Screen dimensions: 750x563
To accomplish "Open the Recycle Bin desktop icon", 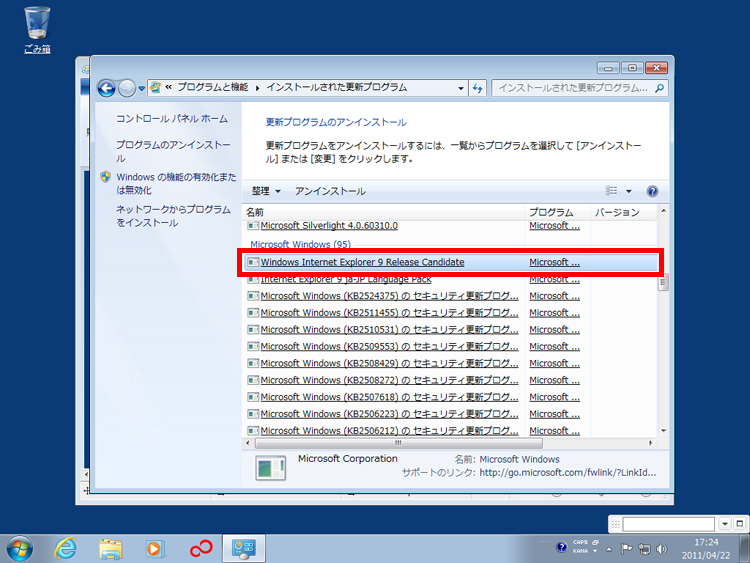I will coord(37,30).
